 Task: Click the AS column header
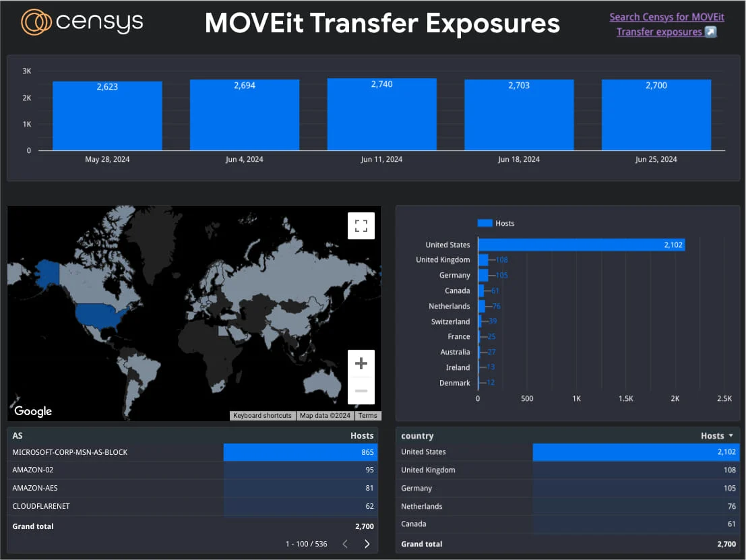(18, 436)
